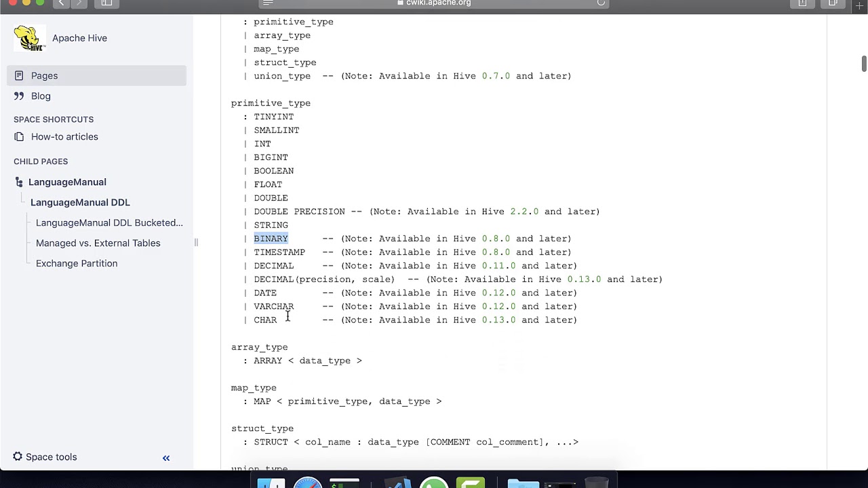
Task: Click the TIMESTAMP type text
Action: click(279, 252)
